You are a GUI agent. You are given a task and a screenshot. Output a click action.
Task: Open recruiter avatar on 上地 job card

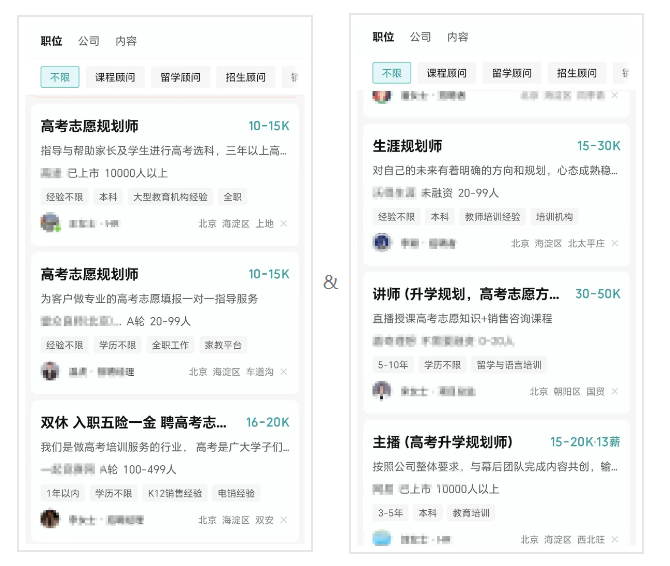coord(50,222)
